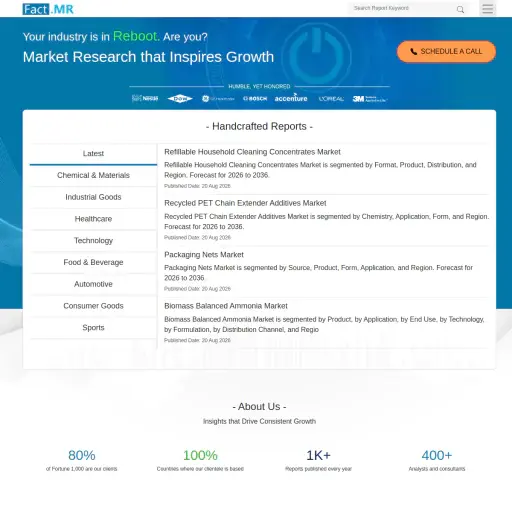Image resolution: width=512 pixels, height=512 pixels.
Task: Click the Bosch logo
Action: coord(255,99)
